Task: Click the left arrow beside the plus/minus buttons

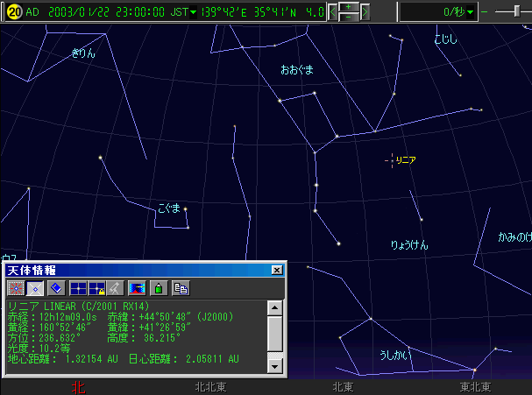Action: [332, 11]
